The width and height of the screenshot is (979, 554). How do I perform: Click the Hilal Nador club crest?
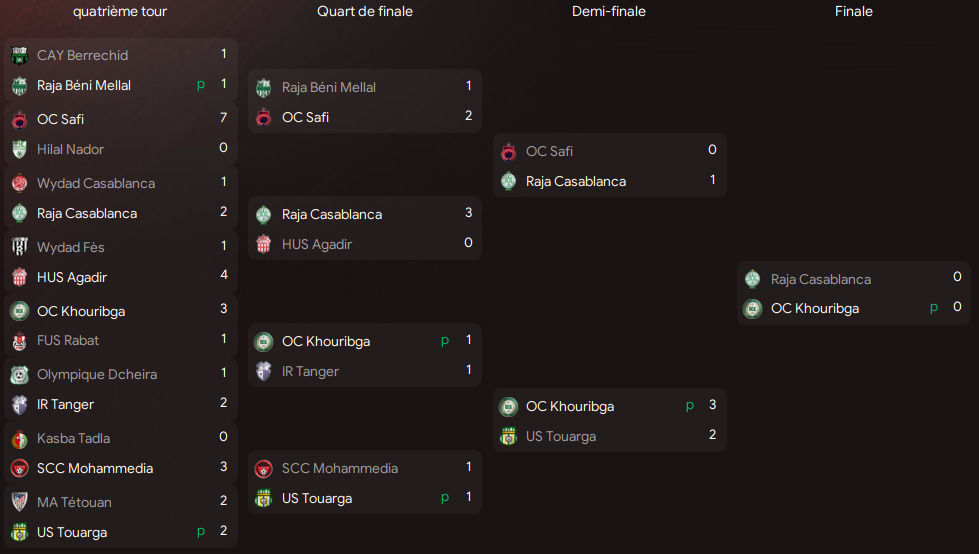click(19, 149)
